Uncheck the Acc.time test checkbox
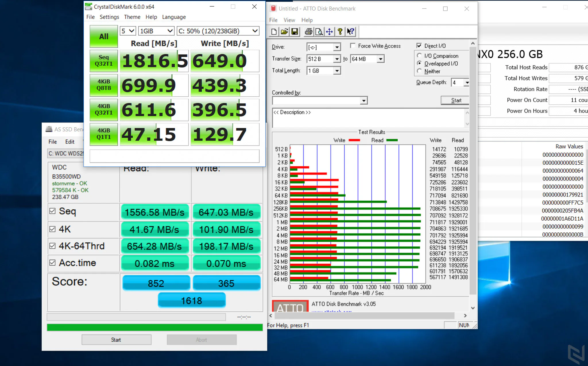This screenshot has height=366, width=588. pyautogui.click(x=52, y=263)
